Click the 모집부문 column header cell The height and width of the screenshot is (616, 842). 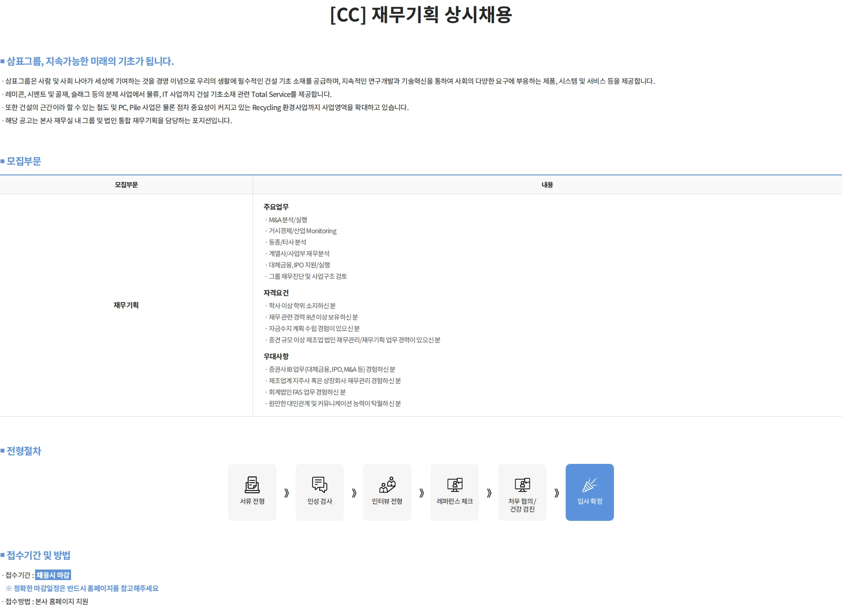pos(126,185)
